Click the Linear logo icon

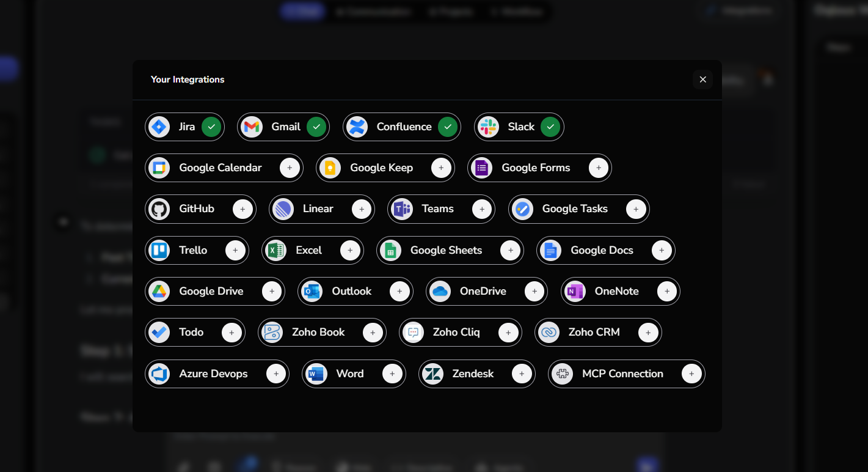click(283, 209)
